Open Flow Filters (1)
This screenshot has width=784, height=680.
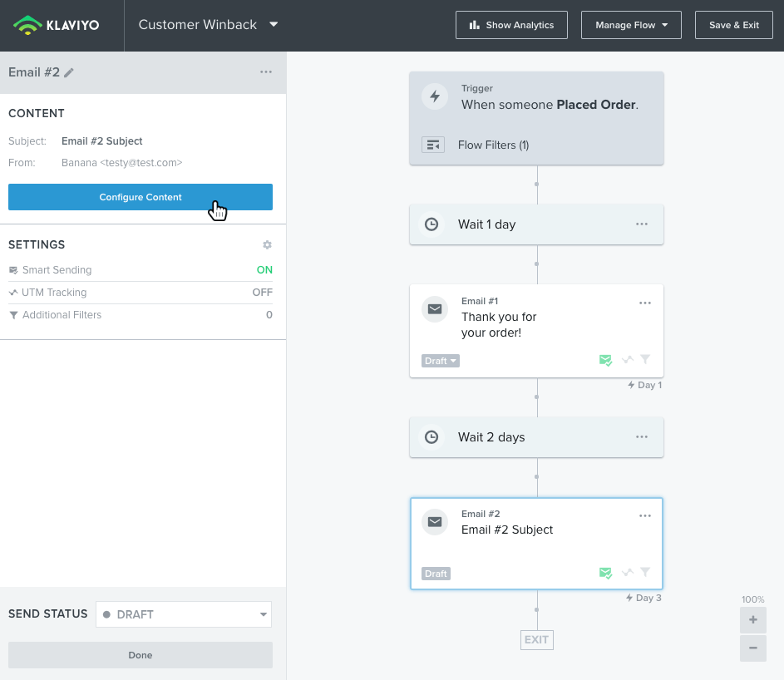493,145
